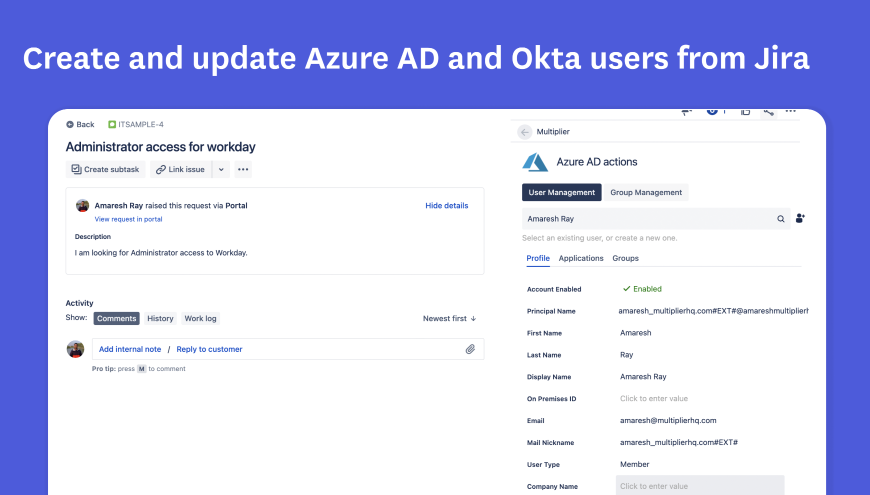Select the History activity filter
The width and height of the screenshot is (870, 495).
[x=160, y=319]
